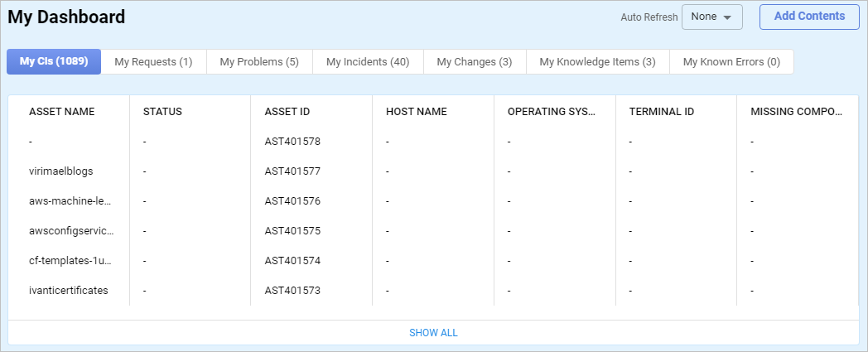Click the STATUS column header
868x352 pixels.
[162, 112]
